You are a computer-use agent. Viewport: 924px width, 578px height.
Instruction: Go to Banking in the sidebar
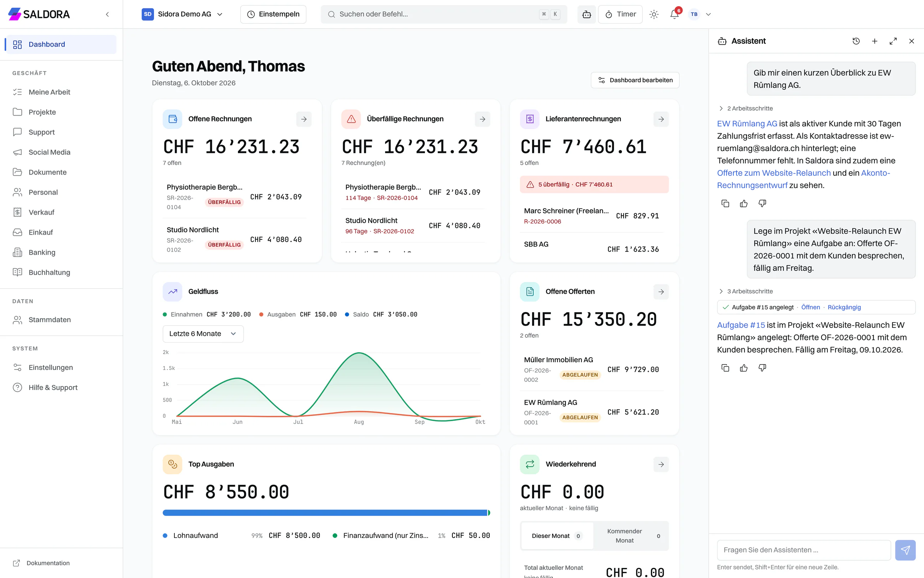[x=61, y=252]
